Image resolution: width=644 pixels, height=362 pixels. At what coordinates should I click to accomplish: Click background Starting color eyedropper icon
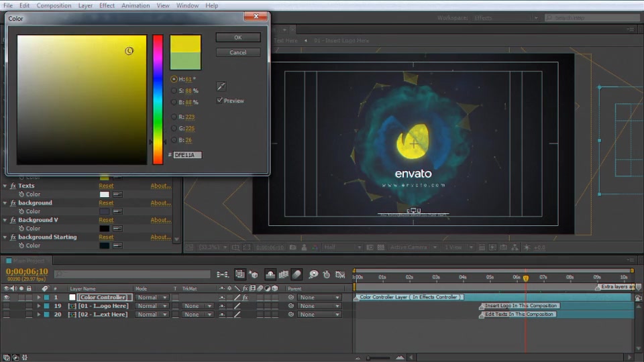coord(117,245)
